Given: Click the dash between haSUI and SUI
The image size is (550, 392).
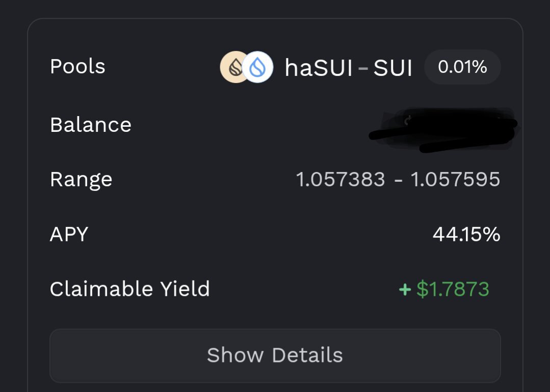Looking at the screenshot, I should [x=363, y=68].
